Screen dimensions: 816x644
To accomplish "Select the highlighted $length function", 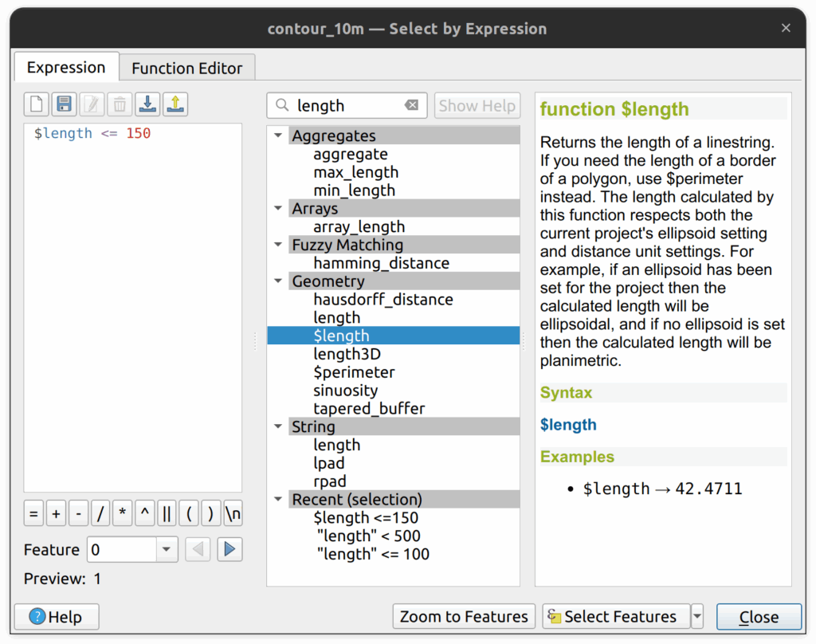I will (394, 336).
